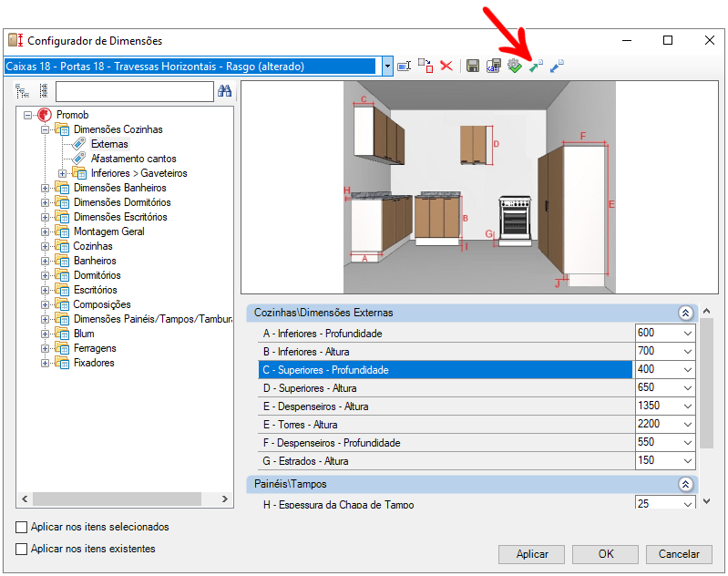This screenshot has width=728, height=576.
Task: Expand the Dimensões Escritórios tree node
Action: (45, 217)
